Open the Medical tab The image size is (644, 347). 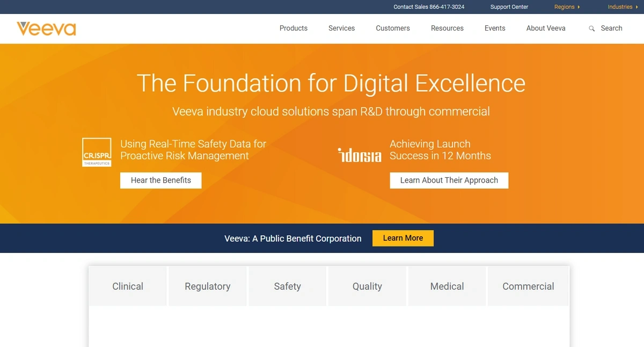pos(447,286)
